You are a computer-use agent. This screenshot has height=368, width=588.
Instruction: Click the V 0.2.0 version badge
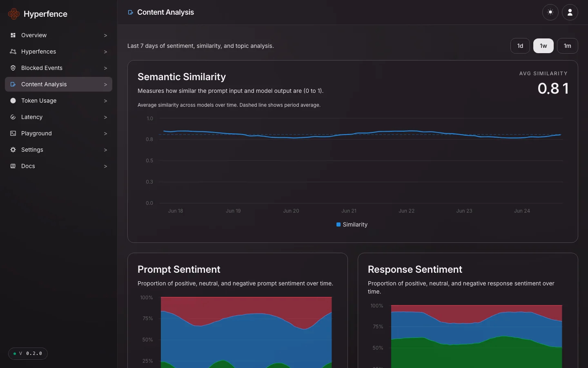[28, 354]
